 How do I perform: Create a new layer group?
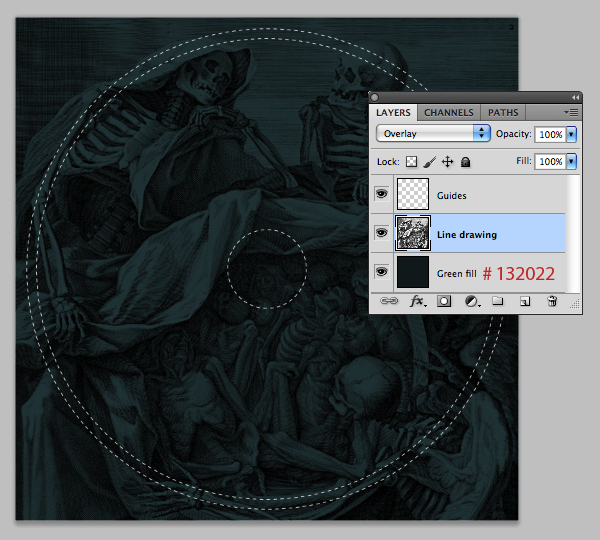pos(497,301)
